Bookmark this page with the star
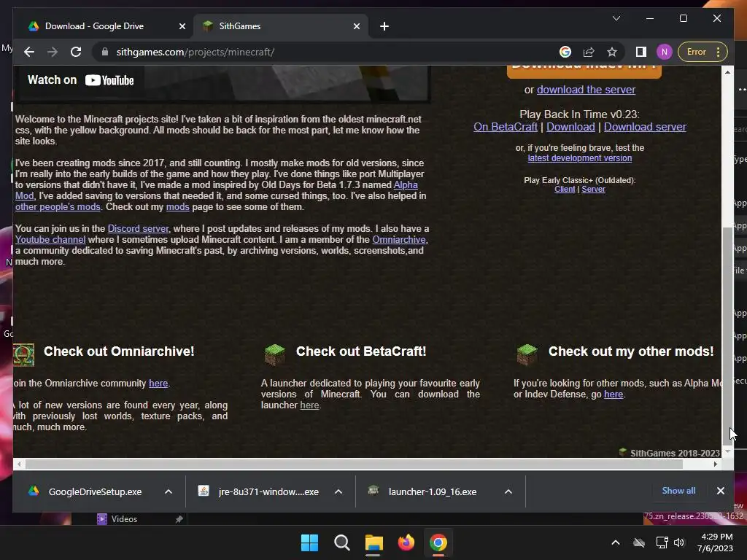The height and width of the screenshot is (560, 747). 612,52
